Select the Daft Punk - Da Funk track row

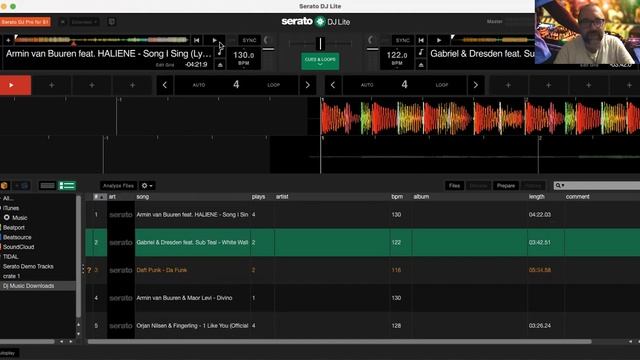coord(362,270)
